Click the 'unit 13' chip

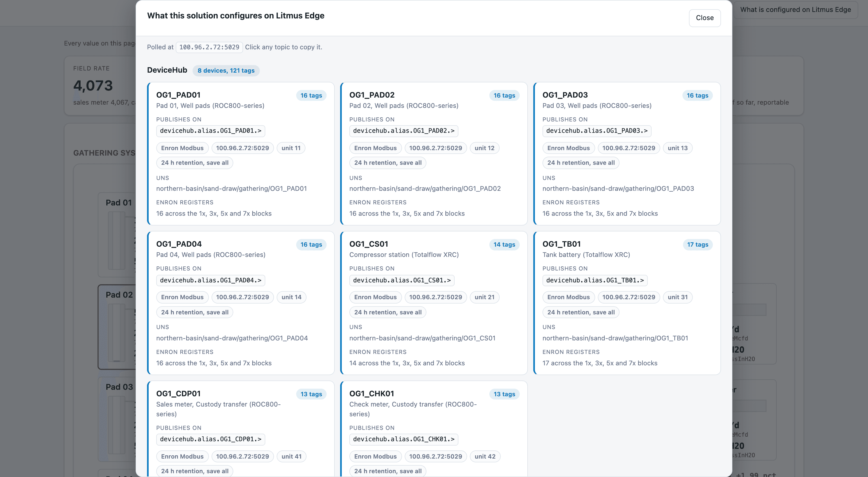point(678,148)
